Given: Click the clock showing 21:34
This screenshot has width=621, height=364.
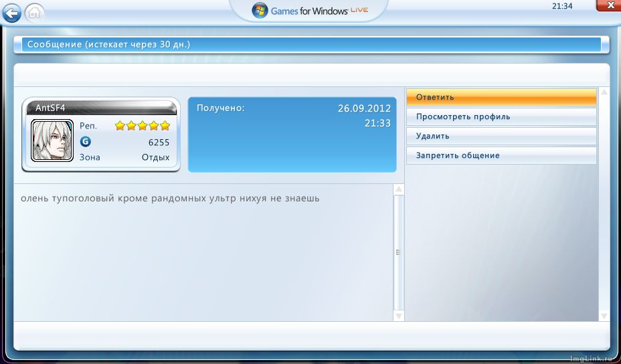Looking at the screenshot, I should [562, 6].
